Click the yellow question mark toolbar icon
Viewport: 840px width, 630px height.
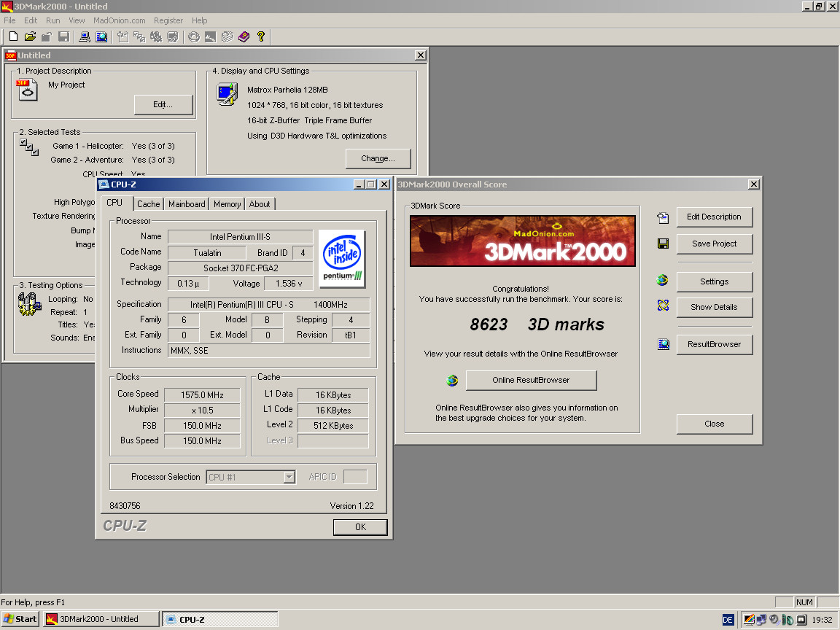(x=261, y=36)
